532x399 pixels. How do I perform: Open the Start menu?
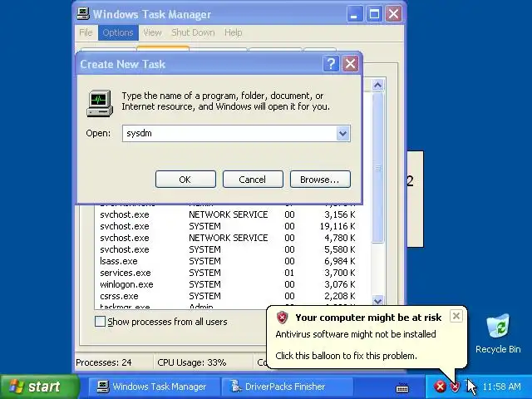(x=39, y=387)
